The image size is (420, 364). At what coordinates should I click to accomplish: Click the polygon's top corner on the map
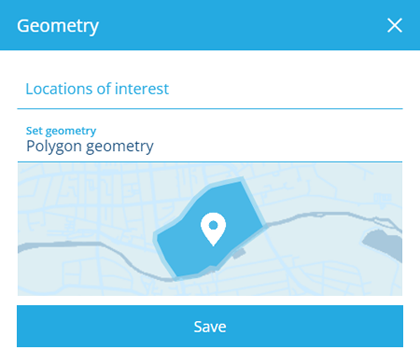point(241,180)
